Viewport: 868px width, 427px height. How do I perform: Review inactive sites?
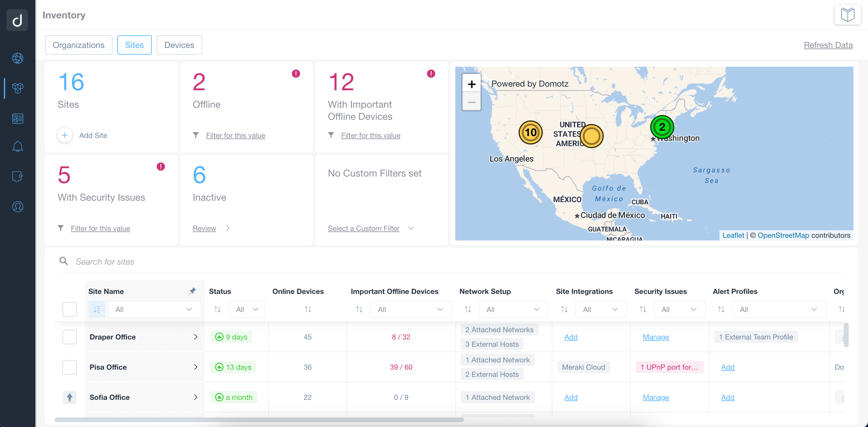(204, 228)
